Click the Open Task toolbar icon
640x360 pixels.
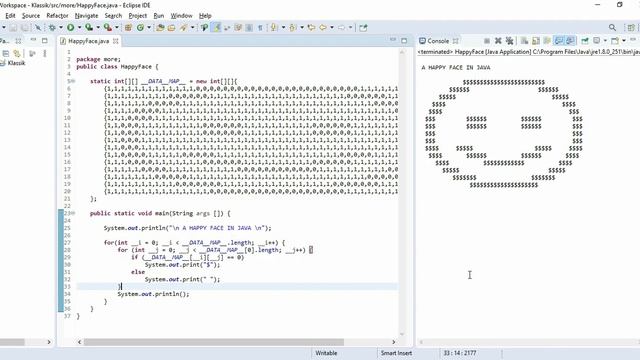pyautogui.click(x=171, y=27)
